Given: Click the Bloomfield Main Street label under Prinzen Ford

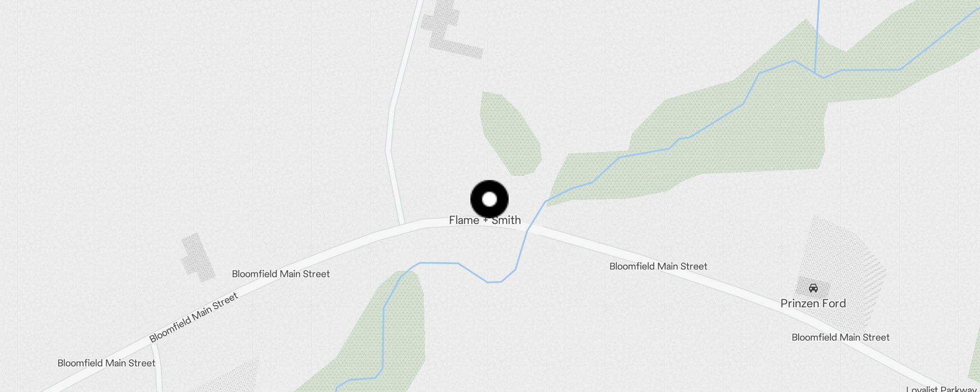Looking at the screenshot, I should point(840,337).
